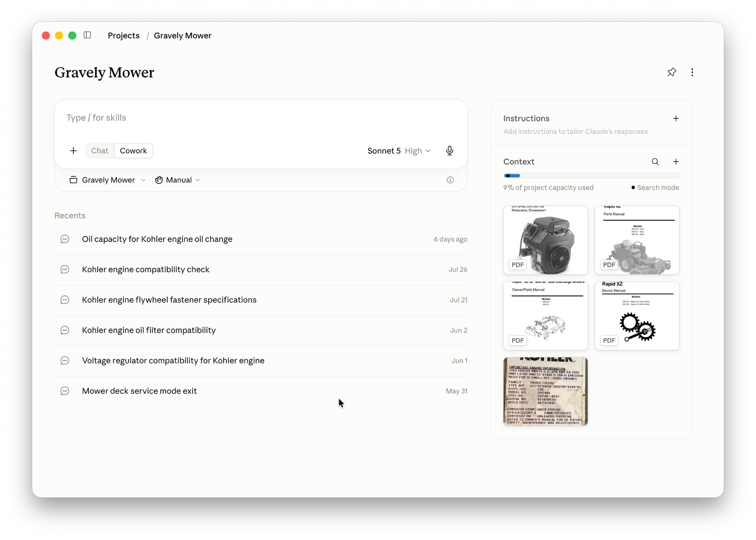Click the Jul 26 date
This screenshot has width=756, height=540.
(458, 269)
